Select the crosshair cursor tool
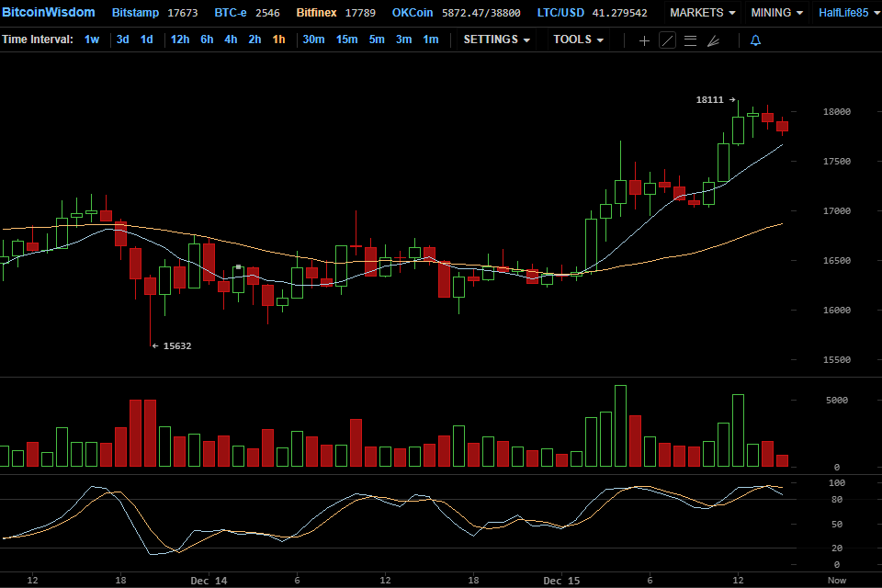The height and width of the screenshot is (588, 882). 644,40
